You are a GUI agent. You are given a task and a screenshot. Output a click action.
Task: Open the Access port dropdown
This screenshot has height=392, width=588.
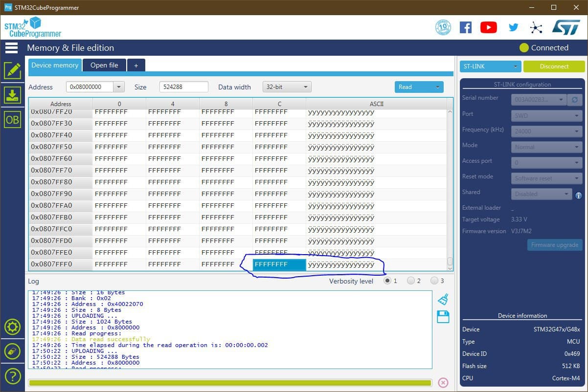pyautogui.click(x=546, y=163)
